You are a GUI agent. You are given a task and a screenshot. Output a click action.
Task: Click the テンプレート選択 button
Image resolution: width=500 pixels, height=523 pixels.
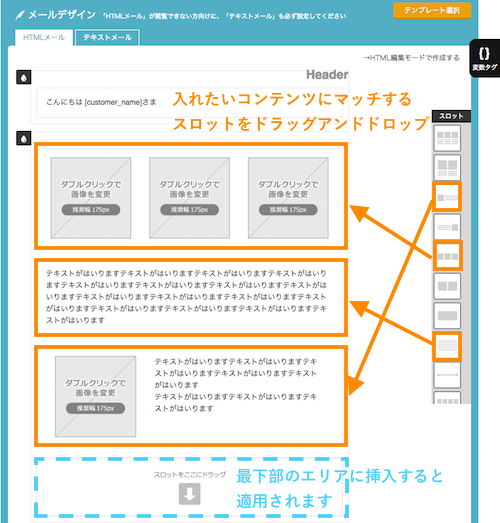tap(432, 11)
